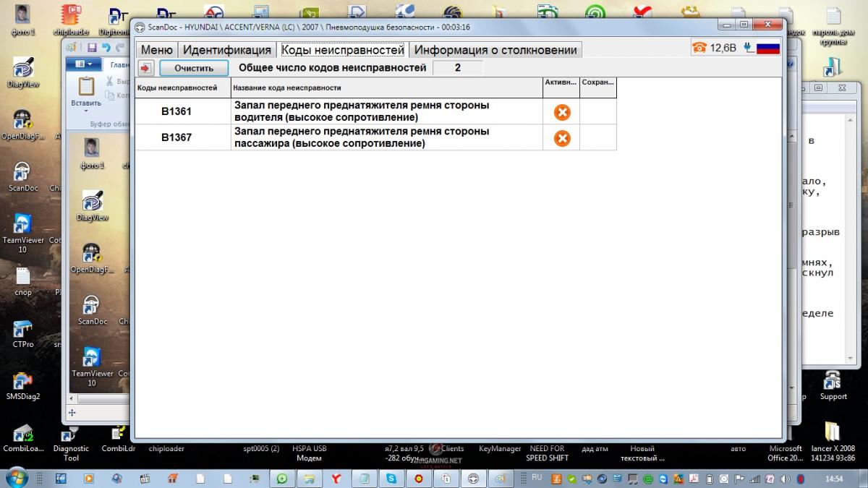Open the CTPro desktop shortcut
This screenshot has width=868, height=488.
pos(23,334)
